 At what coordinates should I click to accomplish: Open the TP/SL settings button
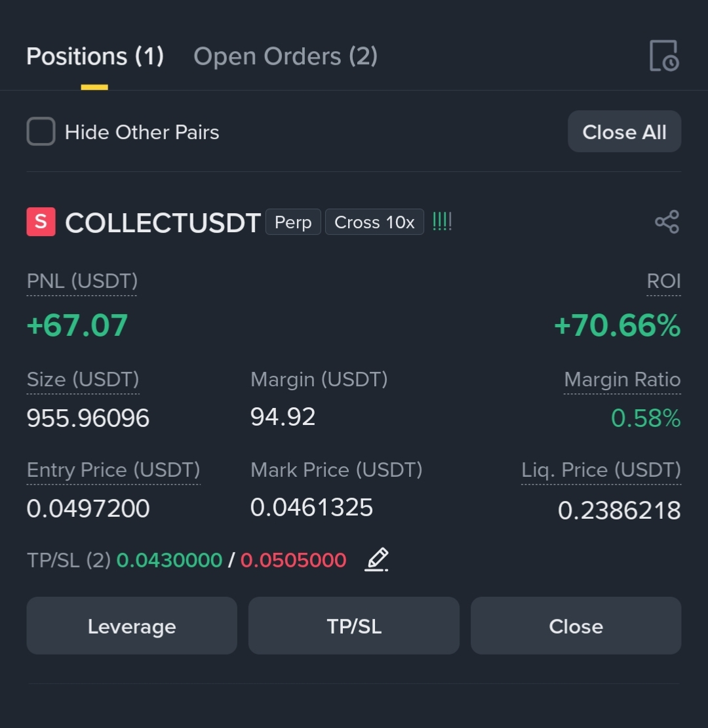(354, 626)
